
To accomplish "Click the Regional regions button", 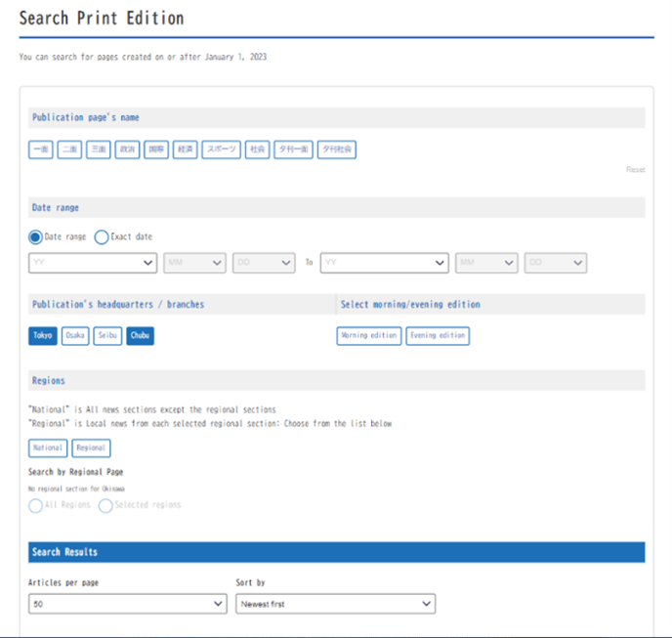I will tap(91, 448).
